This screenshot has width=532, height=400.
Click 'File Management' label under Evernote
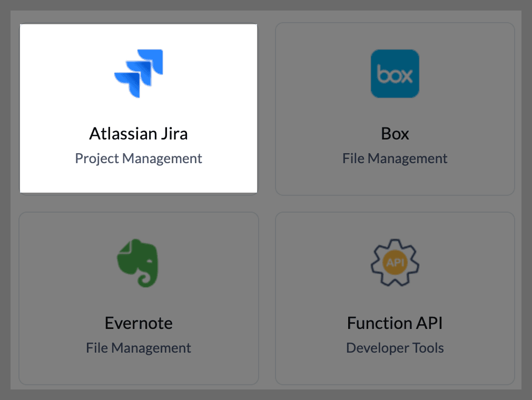[139, 348]
